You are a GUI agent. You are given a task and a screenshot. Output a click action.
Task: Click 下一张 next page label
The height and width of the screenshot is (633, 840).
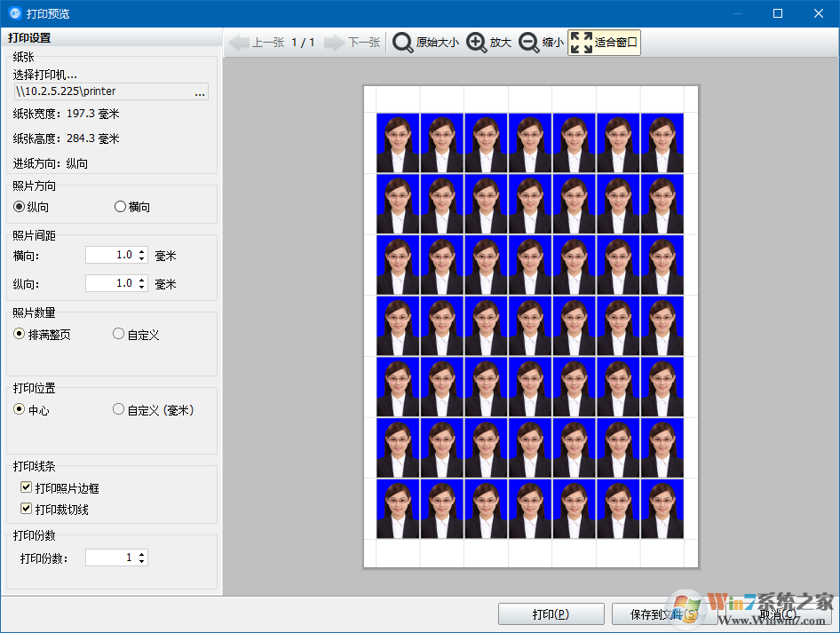[364, 43]
